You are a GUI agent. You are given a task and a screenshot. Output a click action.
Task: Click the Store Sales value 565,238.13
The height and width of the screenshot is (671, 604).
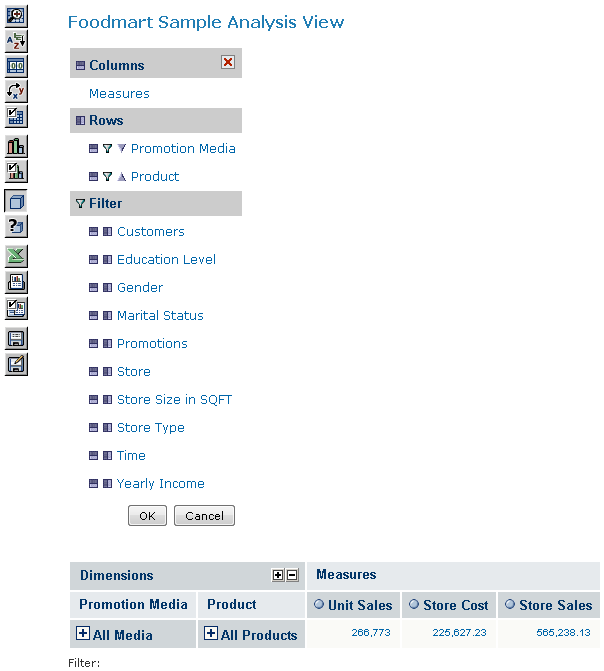(x=563, y=632)
